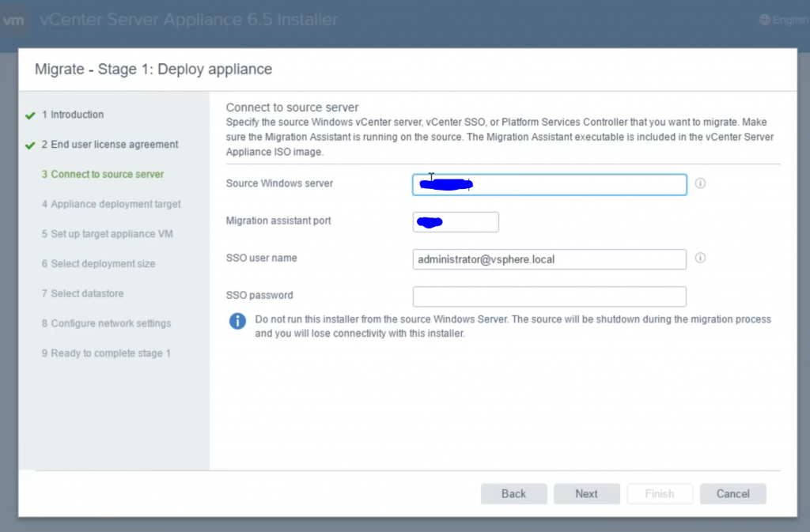Go to step 1 Introduction
Screen dimensions: 810x532
(x=73, y=115)
